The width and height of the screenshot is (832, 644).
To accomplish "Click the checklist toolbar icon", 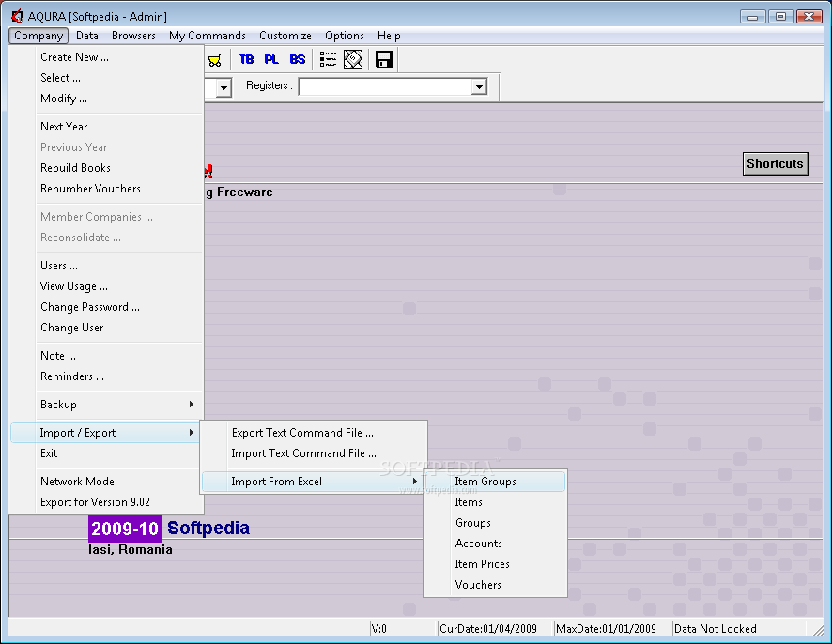I will coord(328,59).
